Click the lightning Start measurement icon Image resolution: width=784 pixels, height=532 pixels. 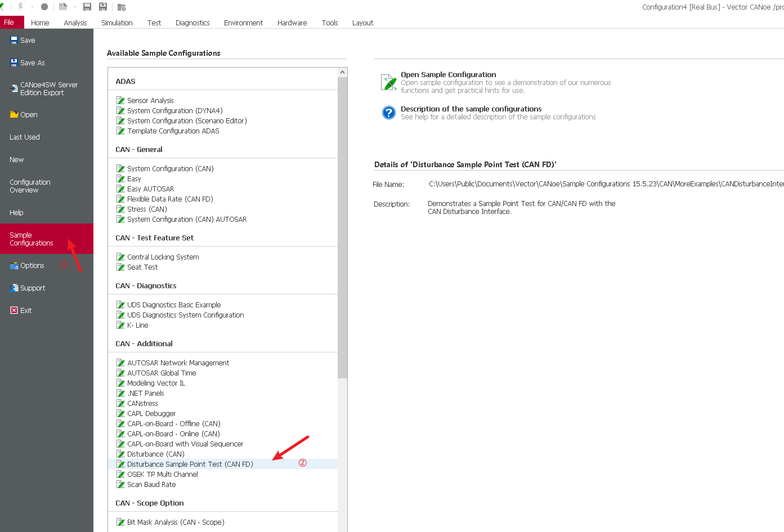(20, 7)
